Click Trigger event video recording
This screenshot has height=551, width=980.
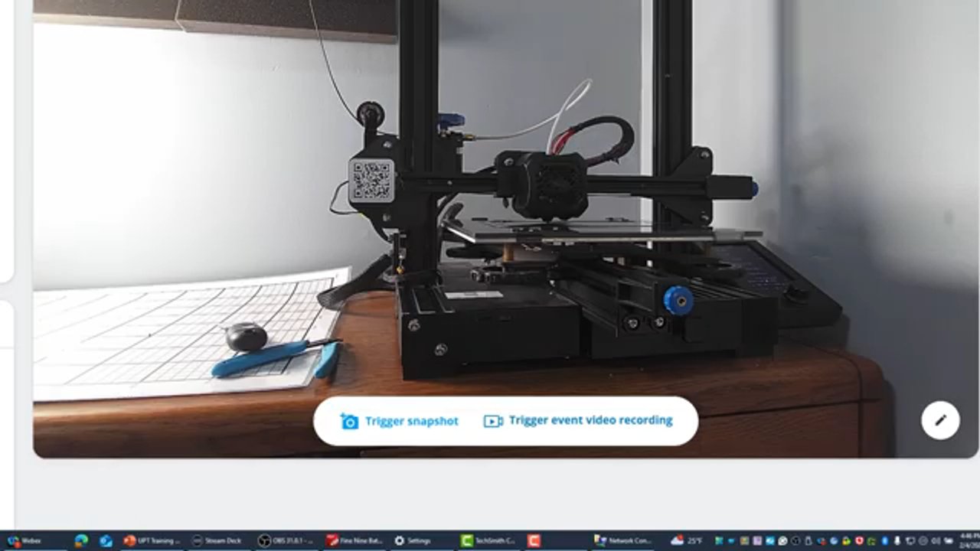coord(578,420)
